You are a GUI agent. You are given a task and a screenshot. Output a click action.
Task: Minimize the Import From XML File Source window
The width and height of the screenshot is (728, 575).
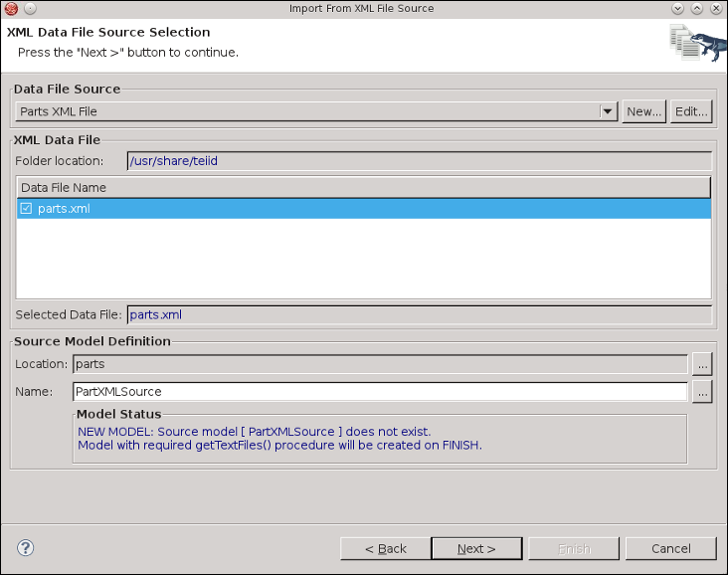(x=677, y=8)
